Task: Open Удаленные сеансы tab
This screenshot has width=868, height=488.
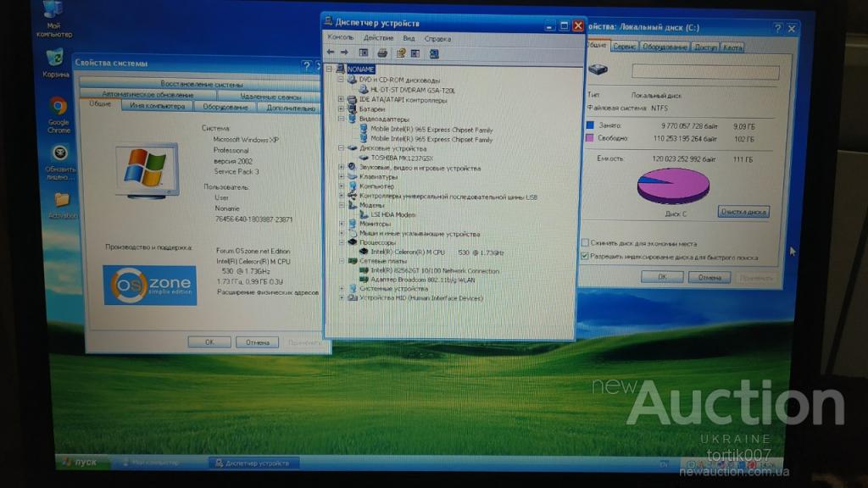Action: [270, 97]
